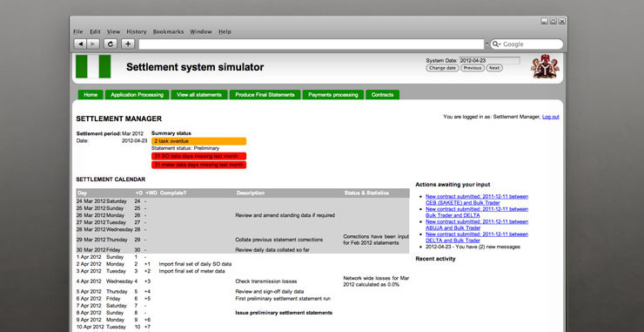Click the System Date input field

point(489,60)
